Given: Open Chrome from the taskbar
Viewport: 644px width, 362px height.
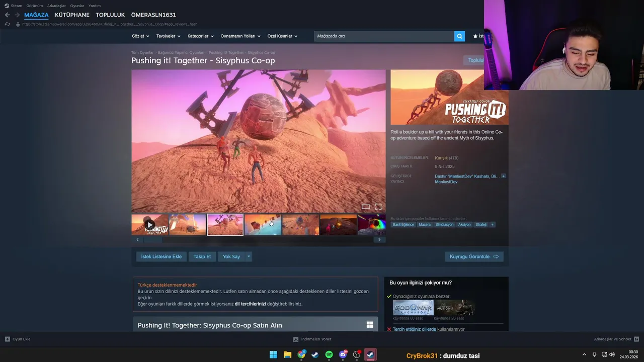Looking at the screenshot, I should pyautogui.click(x=301, y=355).
